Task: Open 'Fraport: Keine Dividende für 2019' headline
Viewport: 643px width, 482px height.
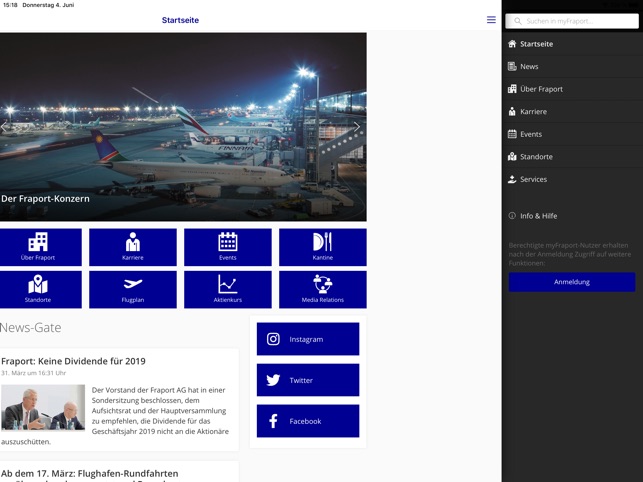Action: coord(73,361)
